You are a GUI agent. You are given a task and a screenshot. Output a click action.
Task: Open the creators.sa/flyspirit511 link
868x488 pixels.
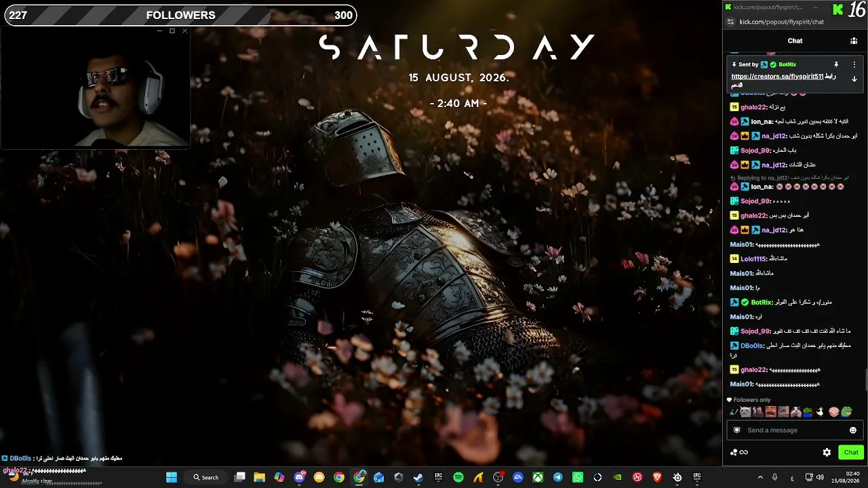tap(777, 77)
